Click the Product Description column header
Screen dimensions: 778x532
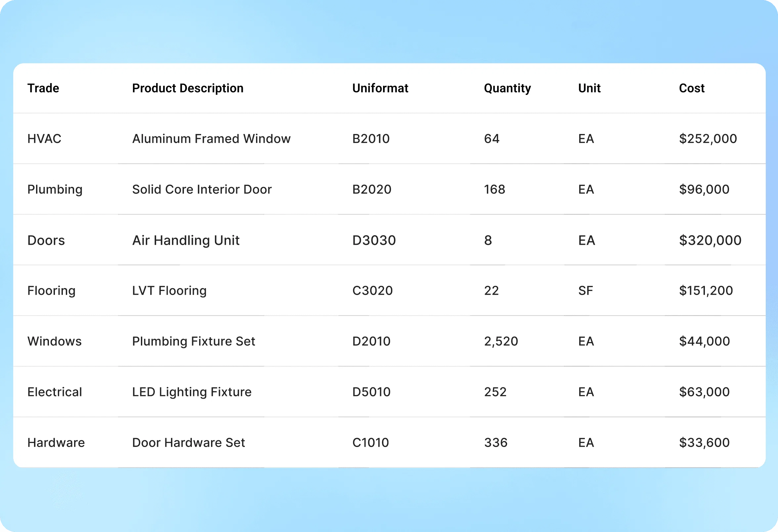click(x=188, y=88)
